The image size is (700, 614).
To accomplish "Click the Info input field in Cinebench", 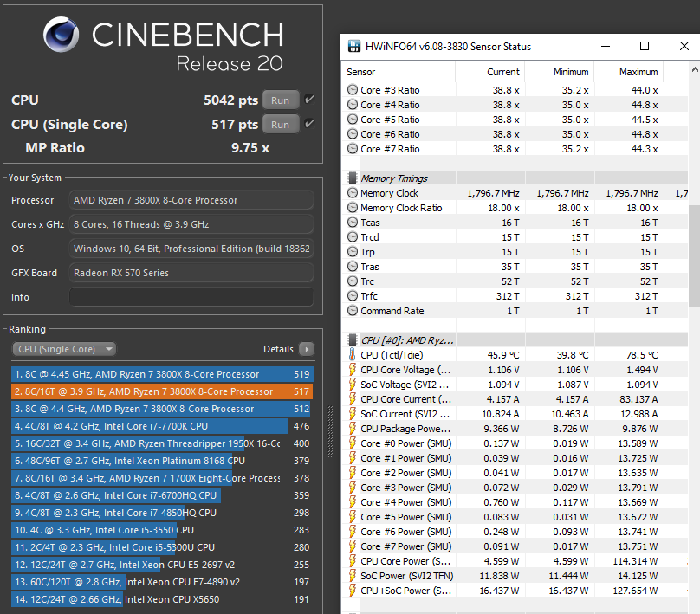I will click(191, 297).
